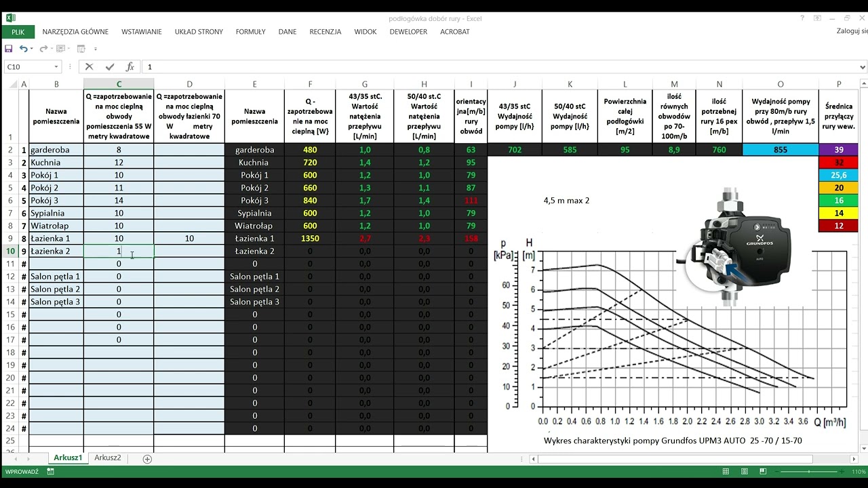Image resolution: width=868 pixels, height=488 pixels.
Task: Redo the last undone action
Action: coord(43,49)
